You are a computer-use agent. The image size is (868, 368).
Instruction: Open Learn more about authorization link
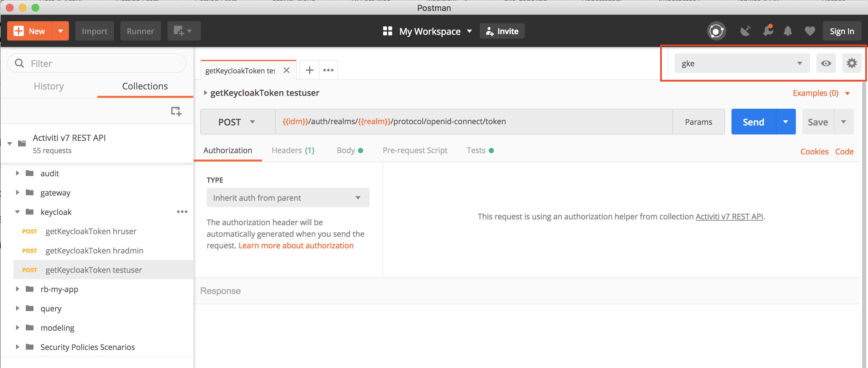pyautogui.click(x=296, y=245)
